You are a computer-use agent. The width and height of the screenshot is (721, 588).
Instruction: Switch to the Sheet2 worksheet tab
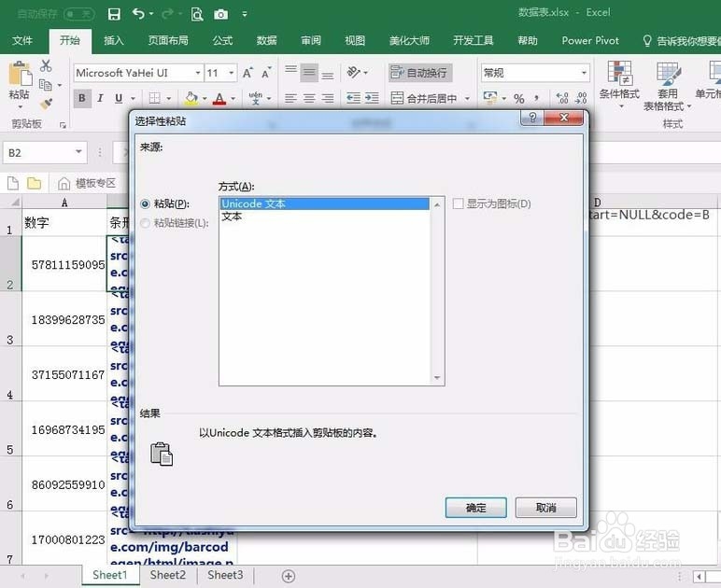tap(168, 575)
